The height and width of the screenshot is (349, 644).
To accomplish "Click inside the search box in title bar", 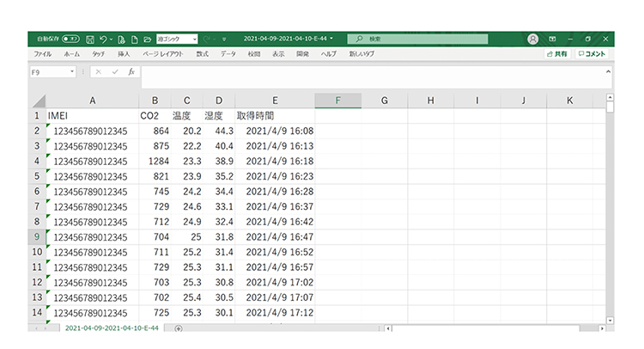I will pyautogui.click(x=417, y=39).
